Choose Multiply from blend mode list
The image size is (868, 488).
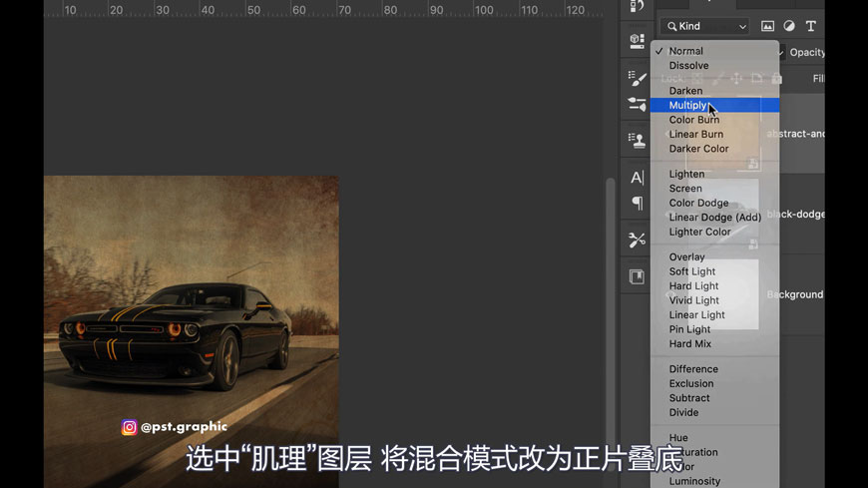[x=714, y=105]
